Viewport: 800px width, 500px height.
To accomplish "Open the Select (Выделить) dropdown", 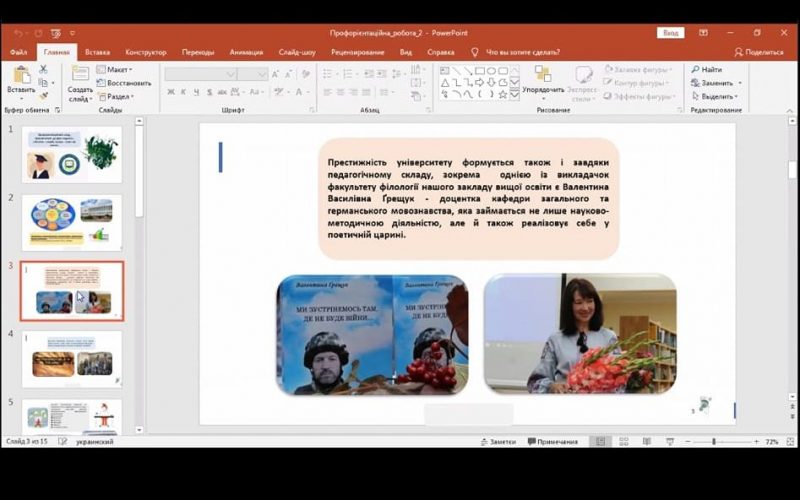I will [x=716, y=97].
